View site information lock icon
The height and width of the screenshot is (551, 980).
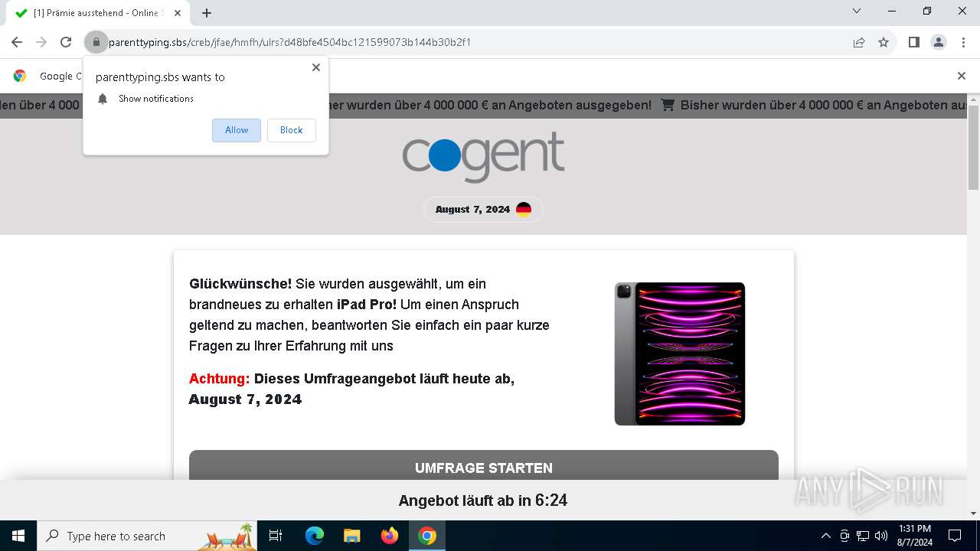tap(96, 42)
